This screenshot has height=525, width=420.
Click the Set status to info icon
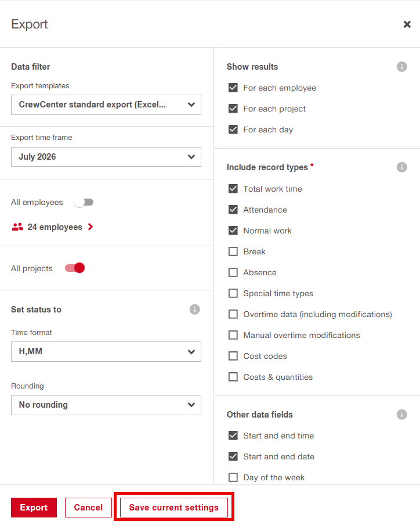tap(194, 310)
